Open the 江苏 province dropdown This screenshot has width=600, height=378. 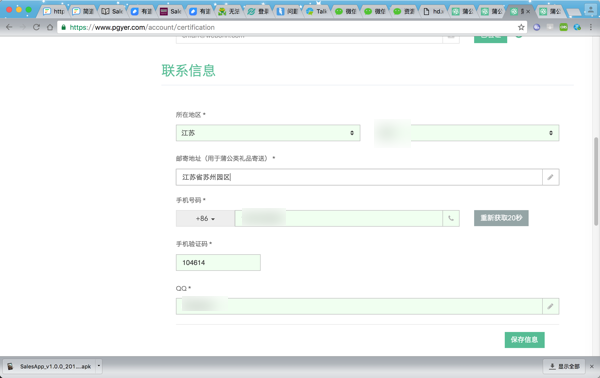pyautogui.click(x=268, y=133)
